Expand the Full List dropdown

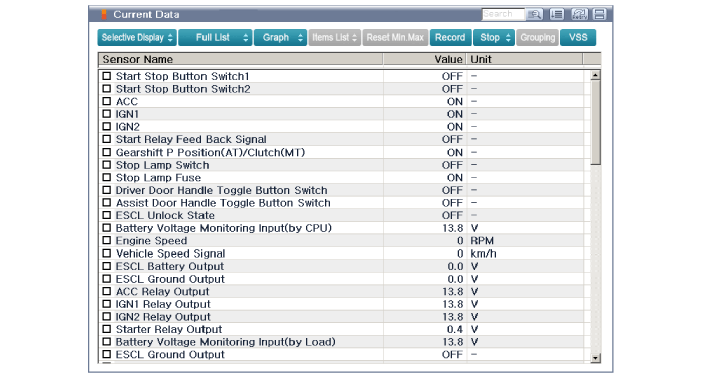point(215,38)
